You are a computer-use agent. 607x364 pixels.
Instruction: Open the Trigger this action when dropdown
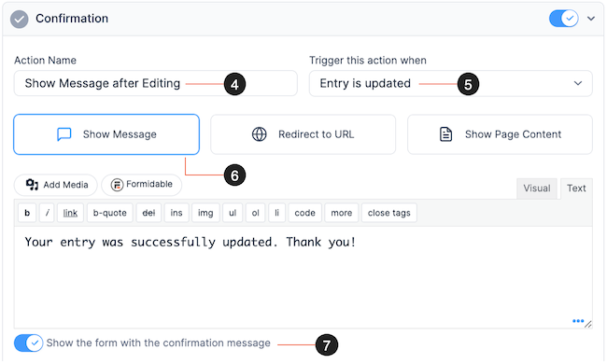pyautogui.click(x=451, y=83)
